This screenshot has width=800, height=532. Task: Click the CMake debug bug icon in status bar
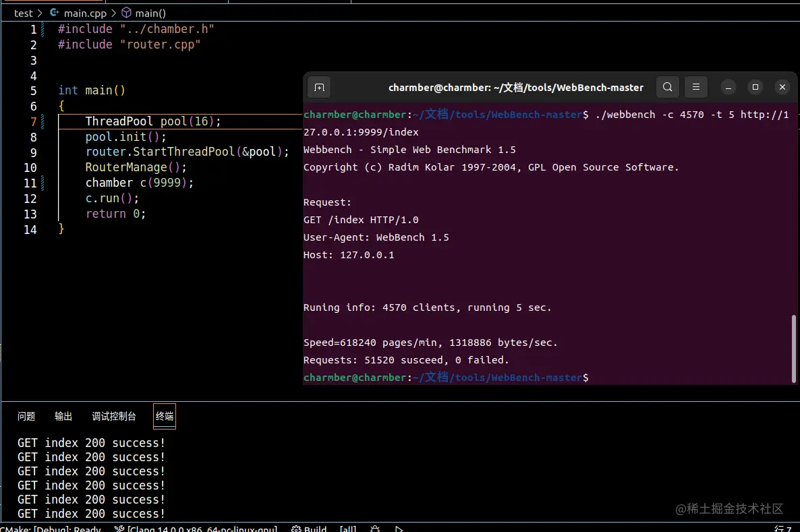pos(375,529)
